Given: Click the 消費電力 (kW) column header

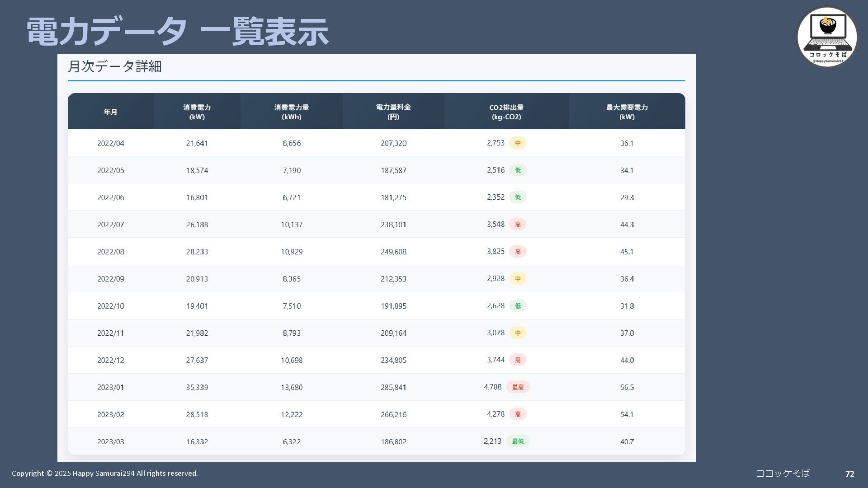Looking at the screenshot, I should (197, 112).
